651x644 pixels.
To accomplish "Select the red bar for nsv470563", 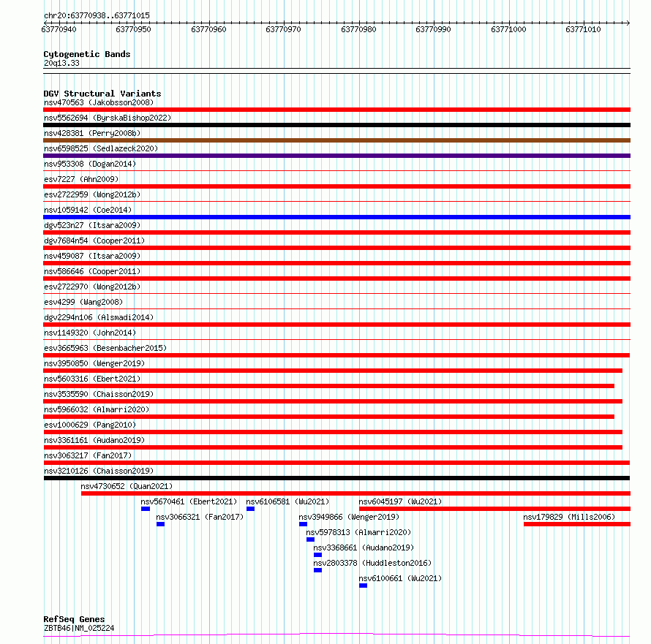I will click(x=336, y=110).
